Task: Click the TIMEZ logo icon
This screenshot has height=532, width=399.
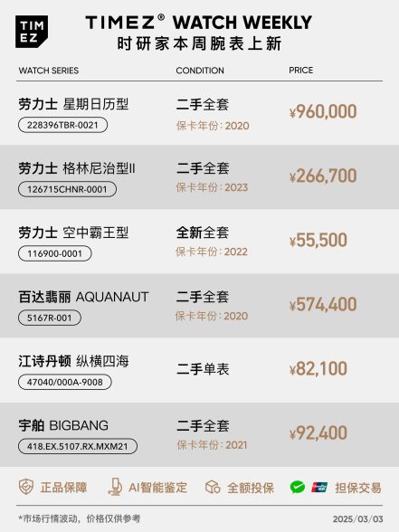Action: coord(32,32)
